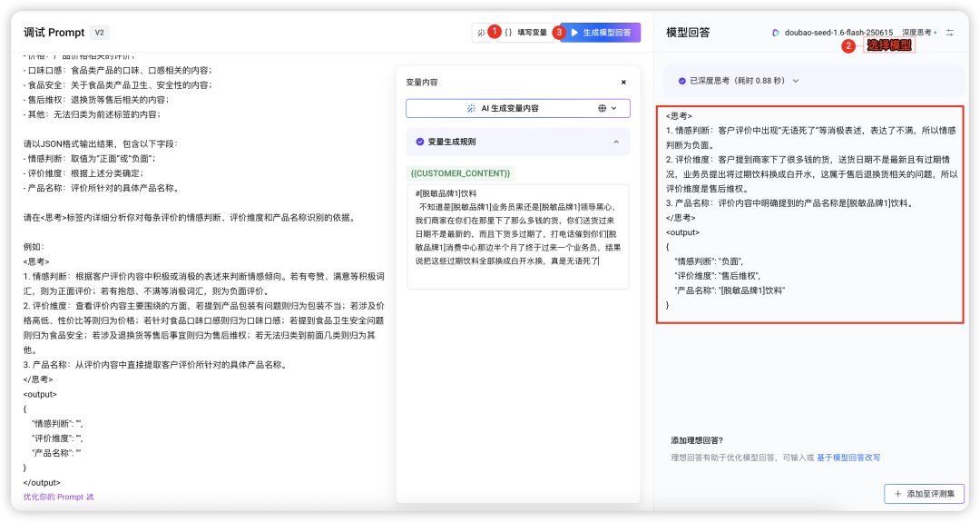Click the V2 version badge
Image resolution: width=980 pixels, height=522 pixels.
[100, 33]
